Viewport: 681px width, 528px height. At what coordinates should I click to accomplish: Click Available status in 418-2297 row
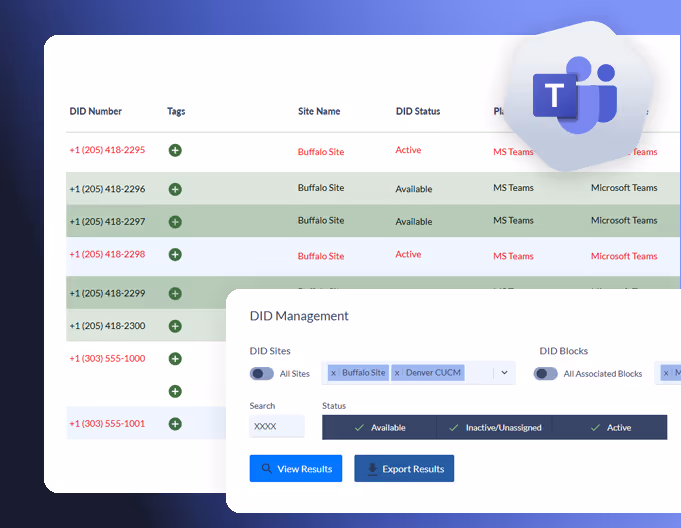point(414,221)
